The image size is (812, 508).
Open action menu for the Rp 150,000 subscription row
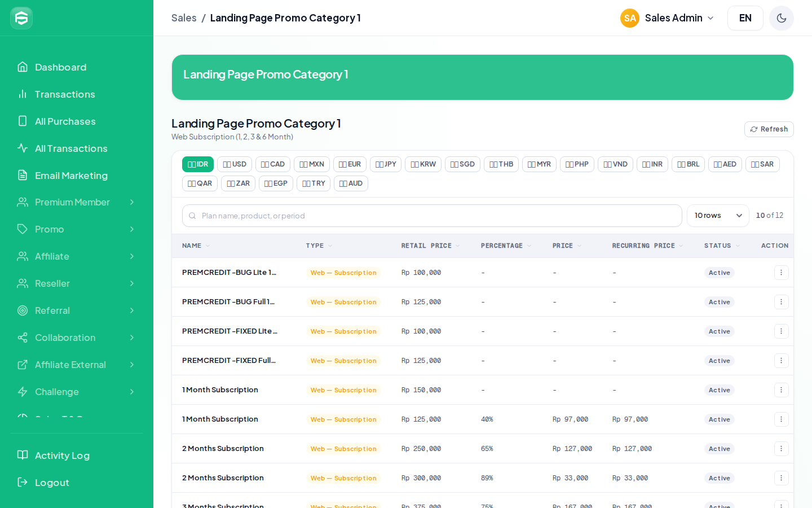781,390
